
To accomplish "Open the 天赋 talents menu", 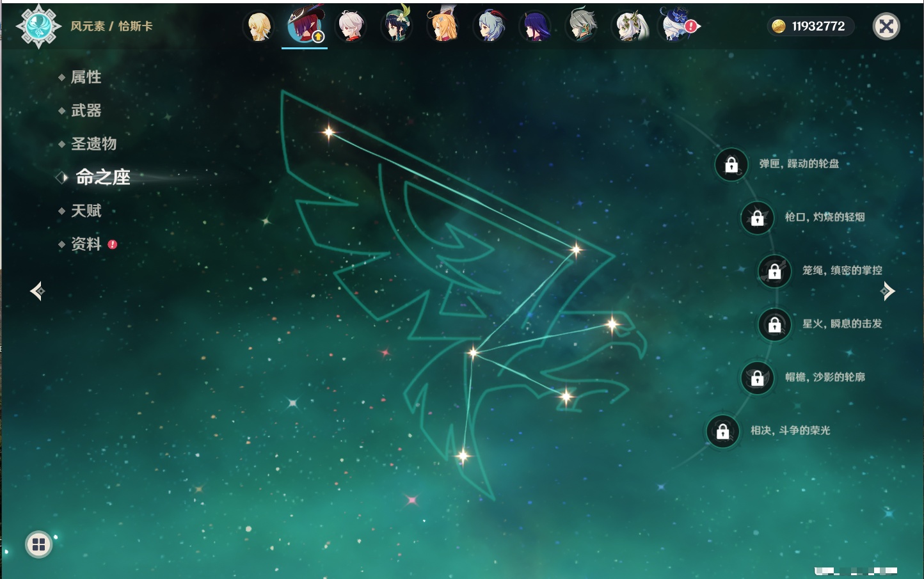I will point(86,210).
